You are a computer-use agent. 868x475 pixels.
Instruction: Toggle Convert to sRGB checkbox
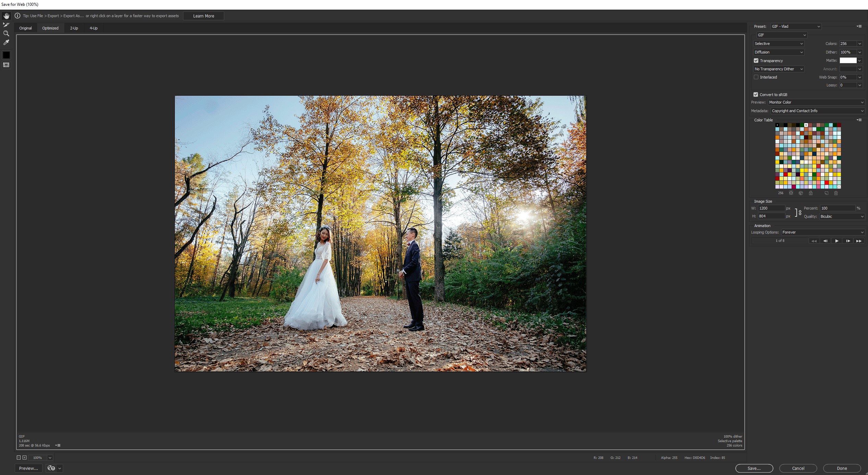coord(756,95)
